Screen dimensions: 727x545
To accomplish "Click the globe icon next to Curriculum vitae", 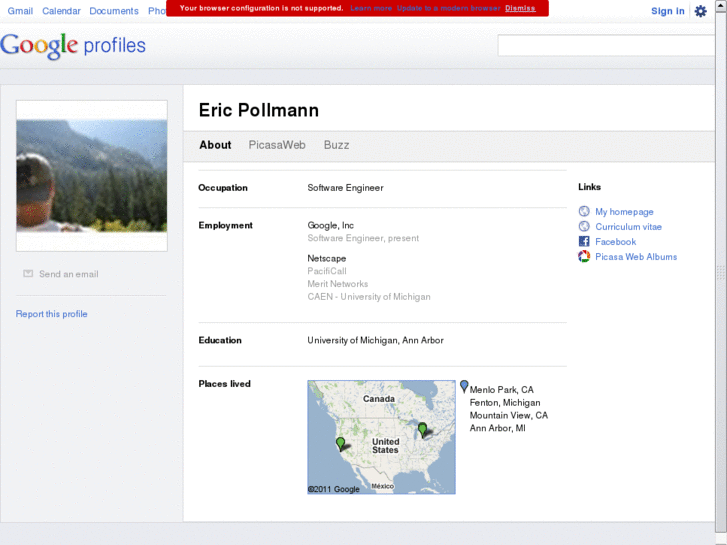I will tap(584, 227).
